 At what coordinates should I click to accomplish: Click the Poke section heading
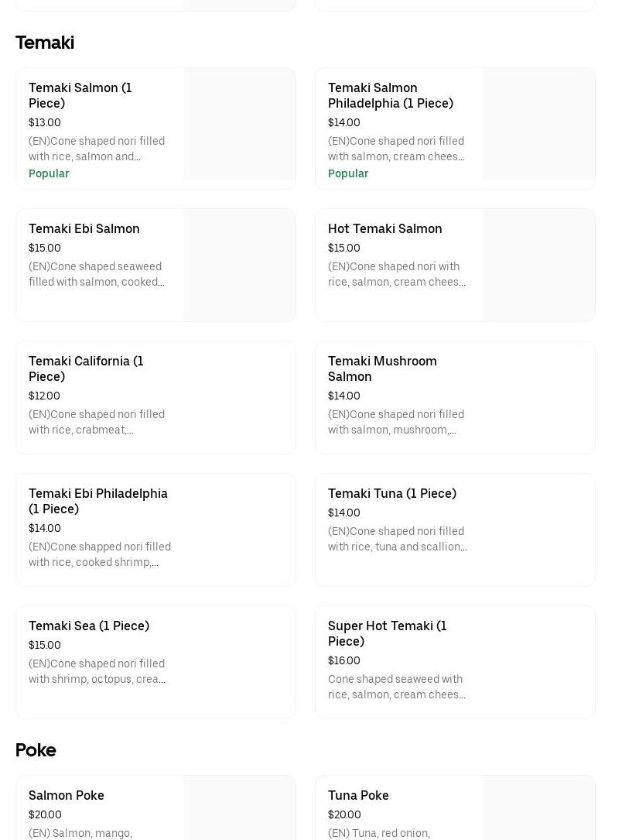[x=36, y=750]
